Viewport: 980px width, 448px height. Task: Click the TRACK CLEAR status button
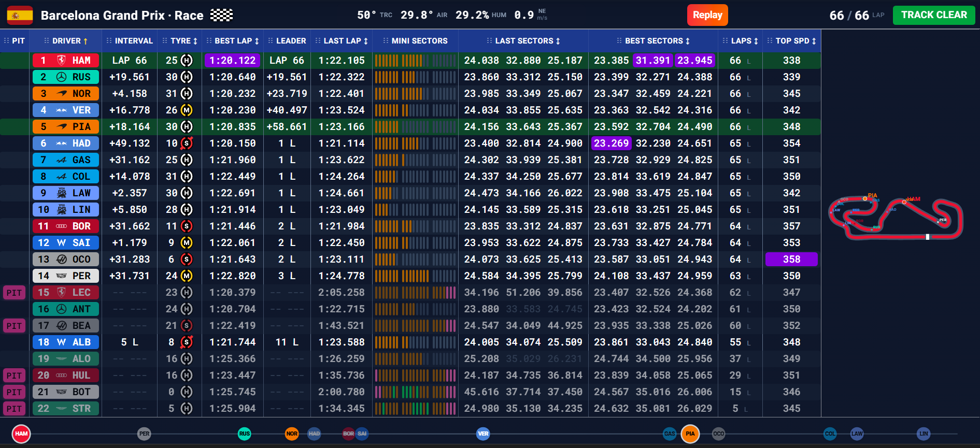pos(934,15)
